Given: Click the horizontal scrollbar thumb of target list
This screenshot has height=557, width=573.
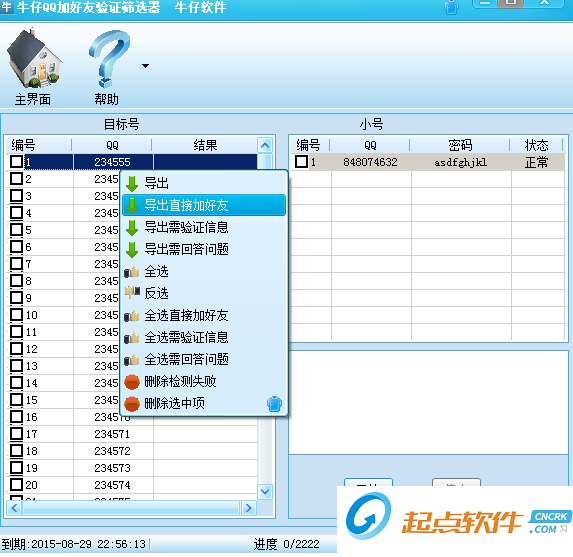Looking at the screenshot, I should 131,508.
